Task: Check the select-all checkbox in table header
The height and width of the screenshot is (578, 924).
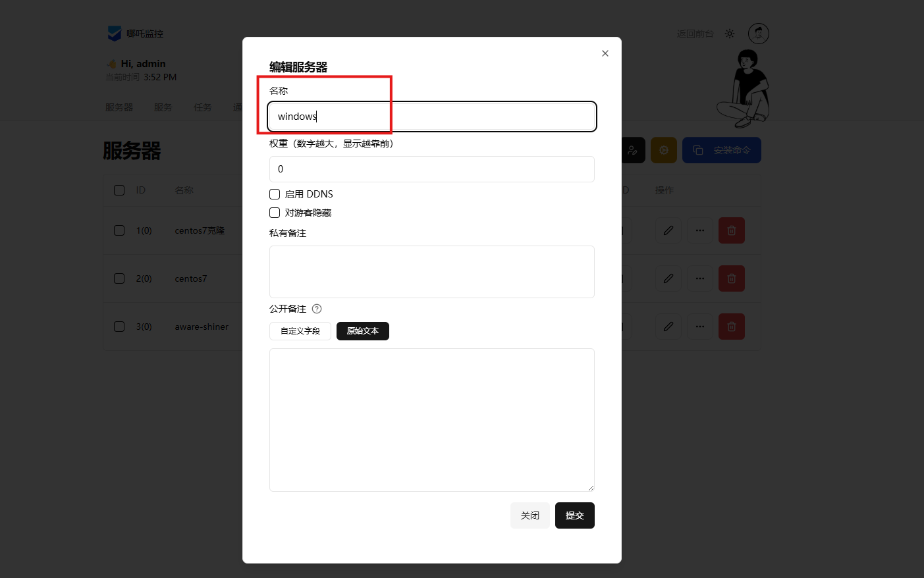Action: pos(119,190)
